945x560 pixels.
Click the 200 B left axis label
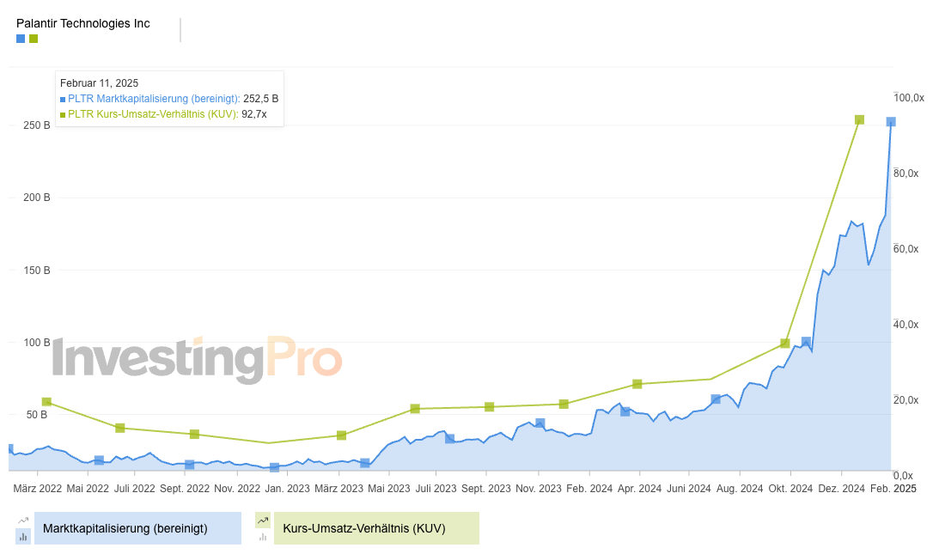click(x=37, y=198)
